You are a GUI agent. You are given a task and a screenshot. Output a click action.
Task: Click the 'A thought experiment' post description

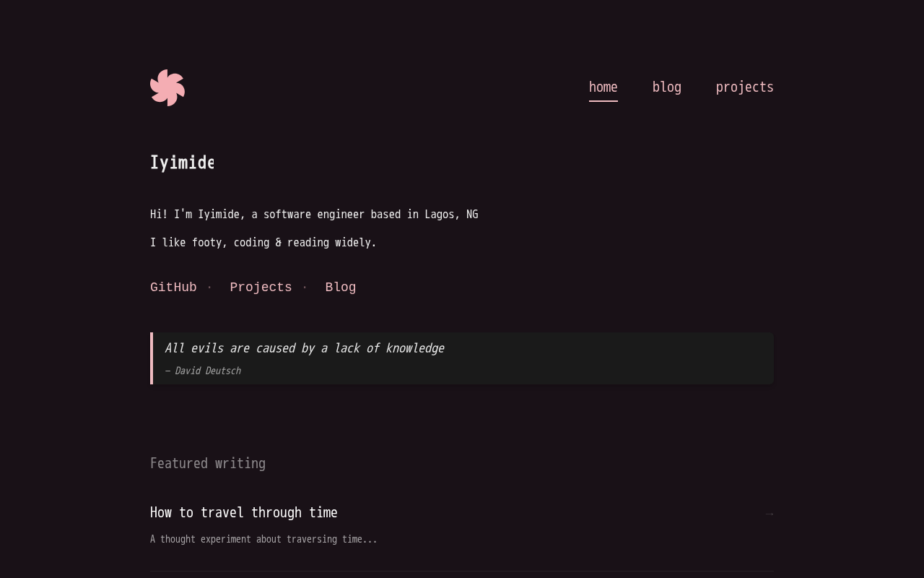263,539
